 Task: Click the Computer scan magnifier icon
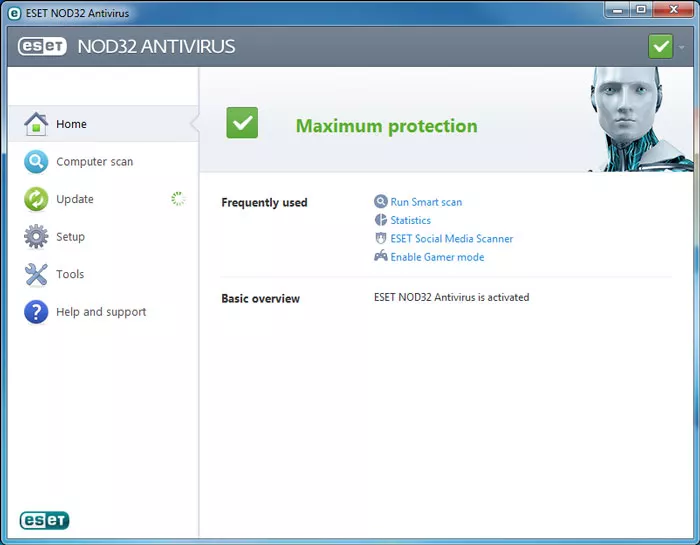tap(36, 162)
